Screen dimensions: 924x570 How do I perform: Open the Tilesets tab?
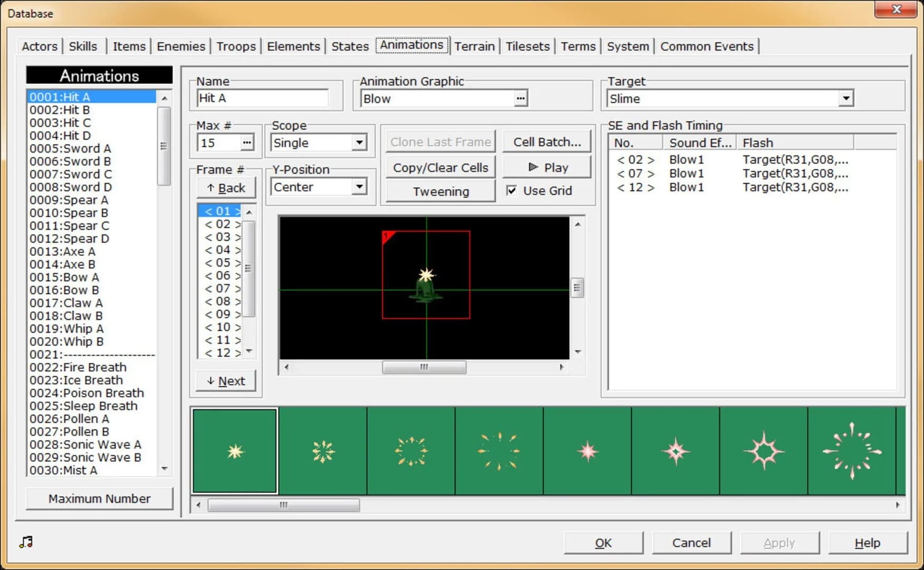pyautogui.click(x=527, y=46)
